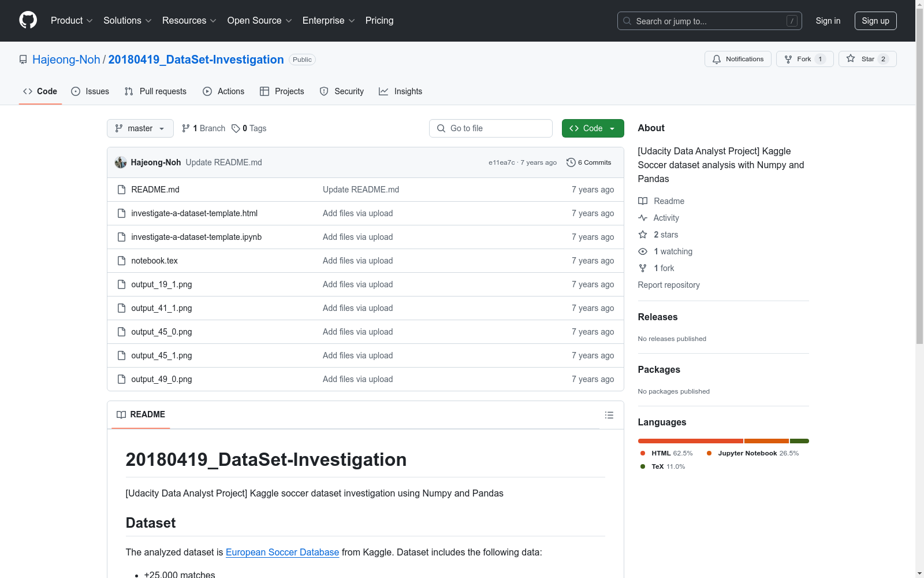This screenshot has width=924, height=578.
Task: Click the tag icon next to 0 Tags
Action: click(x=236, y=128)
